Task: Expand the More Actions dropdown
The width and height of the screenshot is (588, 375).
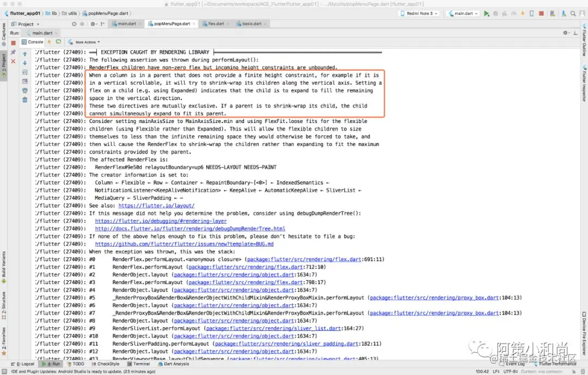Action: [x=84, y=42]
